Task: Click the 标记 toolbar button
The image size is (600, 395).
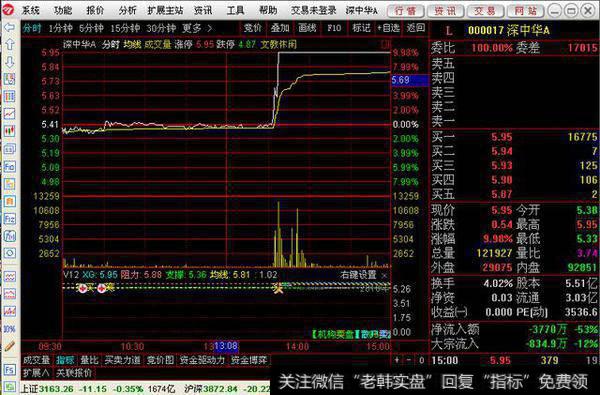Action: tap(361, 28)
